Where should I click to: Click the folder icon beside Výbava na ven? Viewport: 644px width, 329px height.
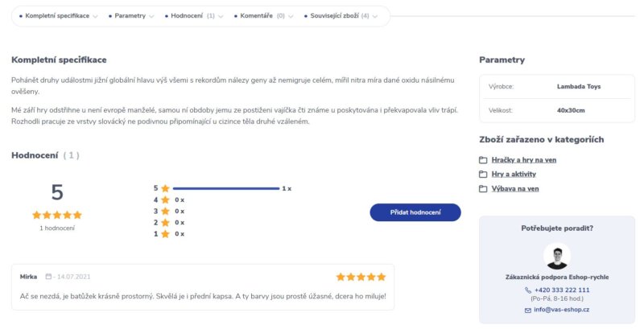click(x=483, y=189)
